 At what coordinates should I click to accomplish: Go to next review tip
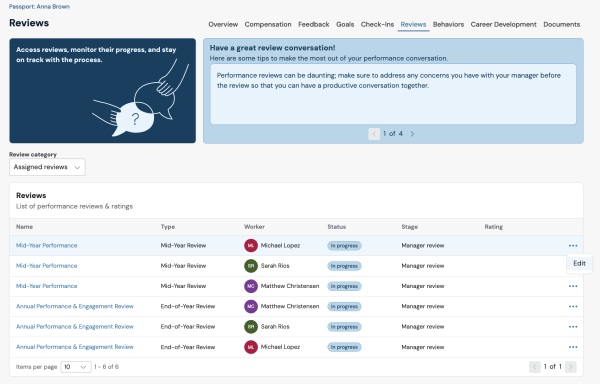412,134
